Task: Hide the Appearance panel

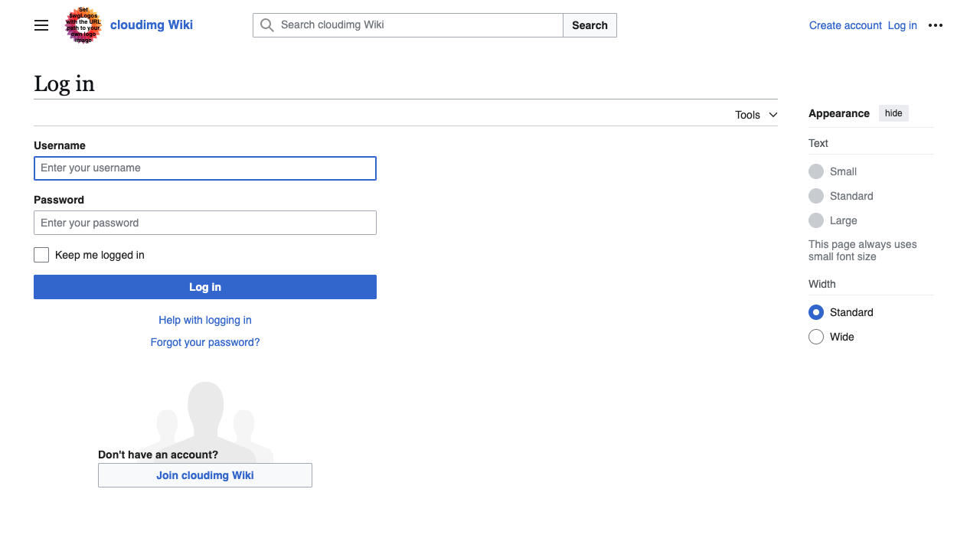Action: click(x=893, y=113)
